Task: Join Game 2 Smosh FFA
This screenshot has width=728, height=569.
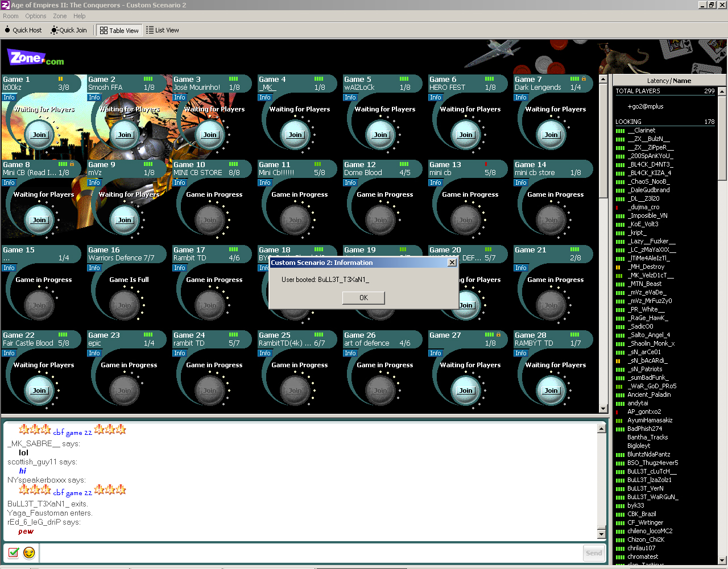Action: pyautogui.click(x=125, y=135)
